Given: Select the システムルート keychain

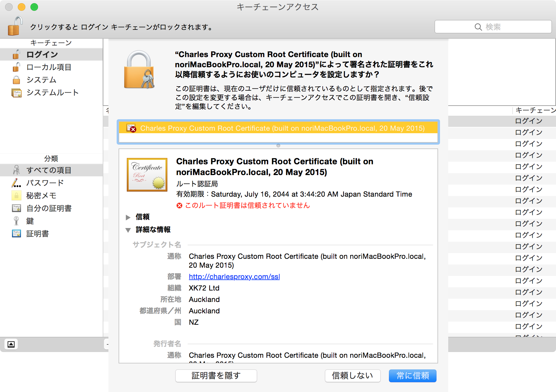Looking at the screenshot, I should pyautogui.click(x=51, y=93).
